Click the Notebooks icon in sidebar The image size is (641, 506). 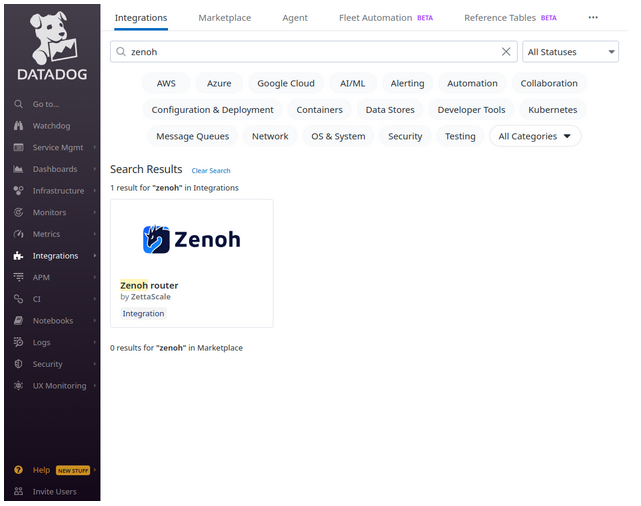tap(19, 321)
